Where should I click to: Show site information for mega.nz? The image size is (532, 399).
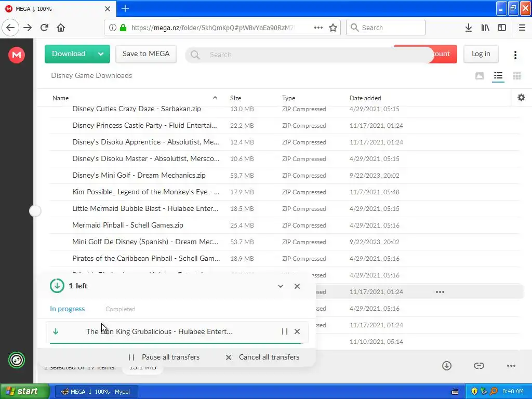113,28
